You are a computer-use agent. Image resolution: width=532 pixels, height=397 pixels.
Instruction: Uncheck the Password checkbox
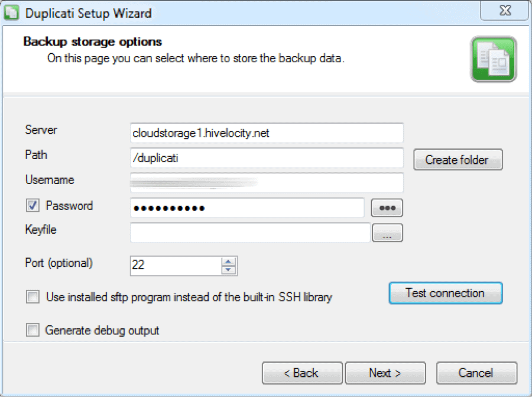[x=33, y=205]
